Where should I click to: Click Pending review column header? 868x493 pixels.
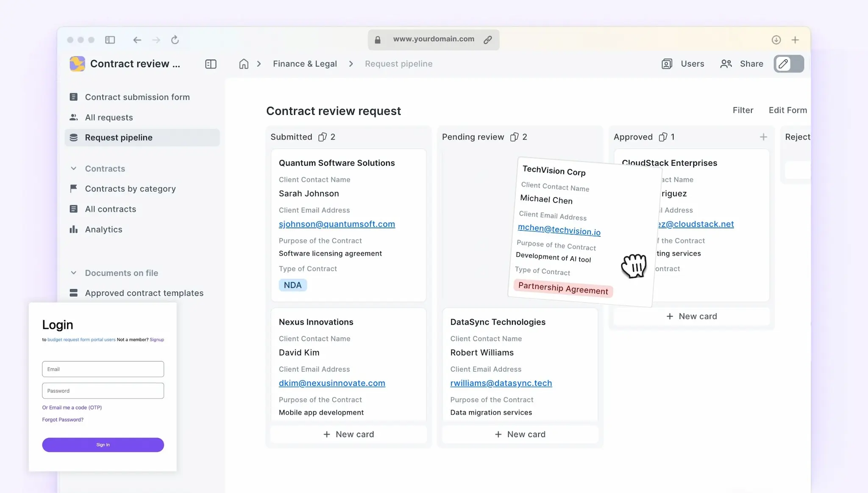(473, 137)
